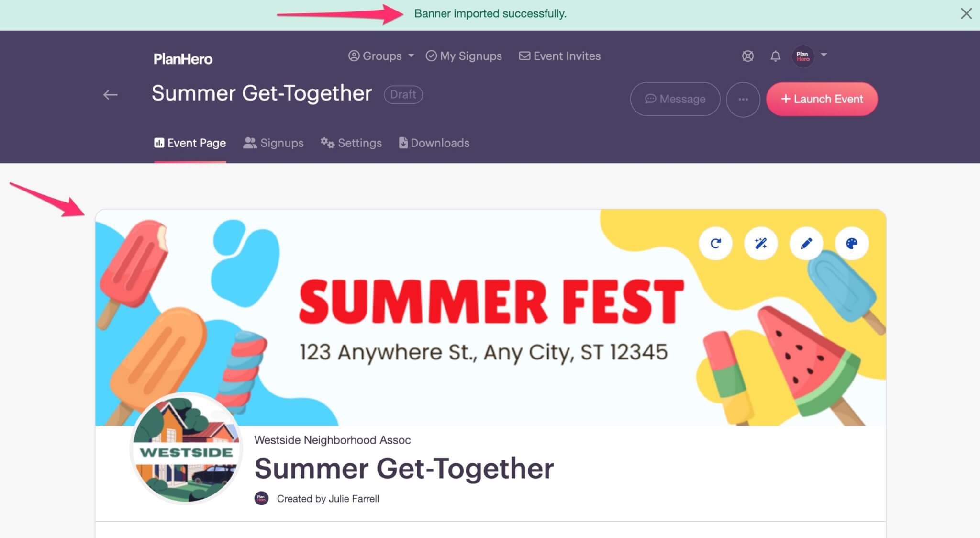This screenshot has height=538, width=980.
Task: Edit the banner using the pencil icon
Action: 806,243
